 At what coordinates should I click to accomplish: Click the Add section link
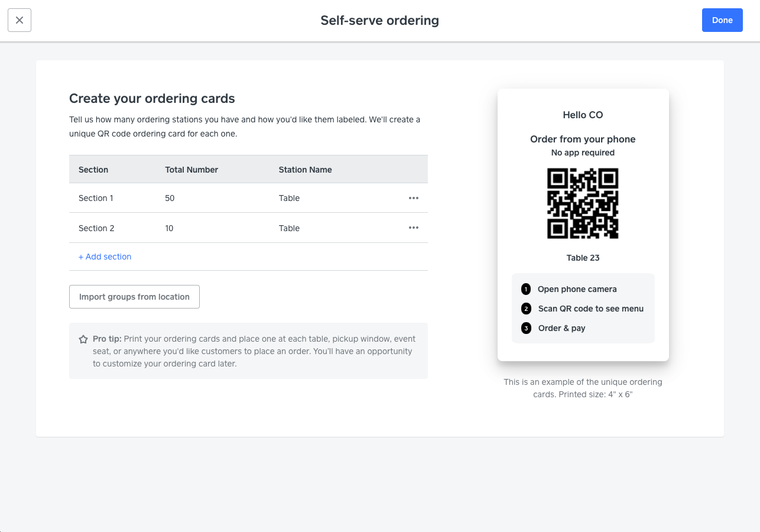tap(105, 257)
